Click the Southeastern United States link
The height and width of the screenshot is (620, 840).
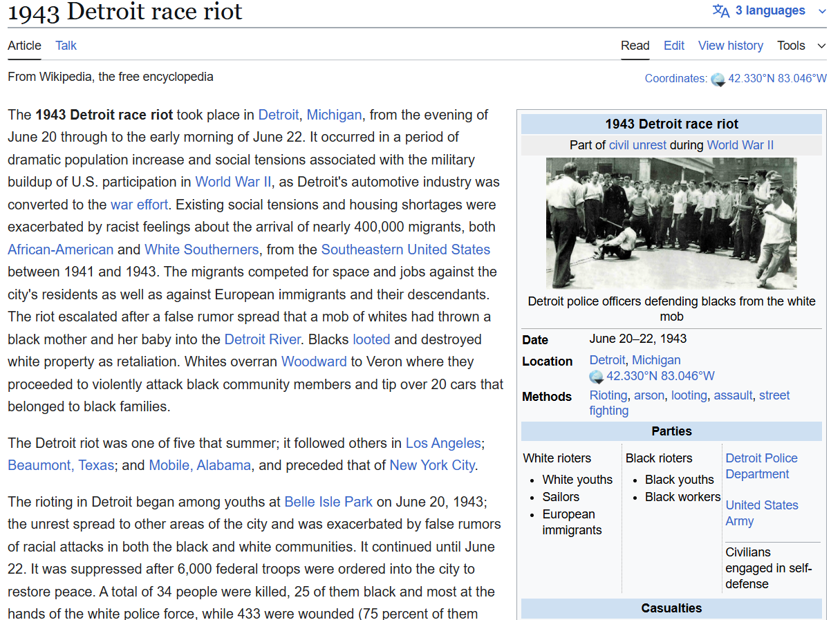pyautogui.click(x=405, y=250)
